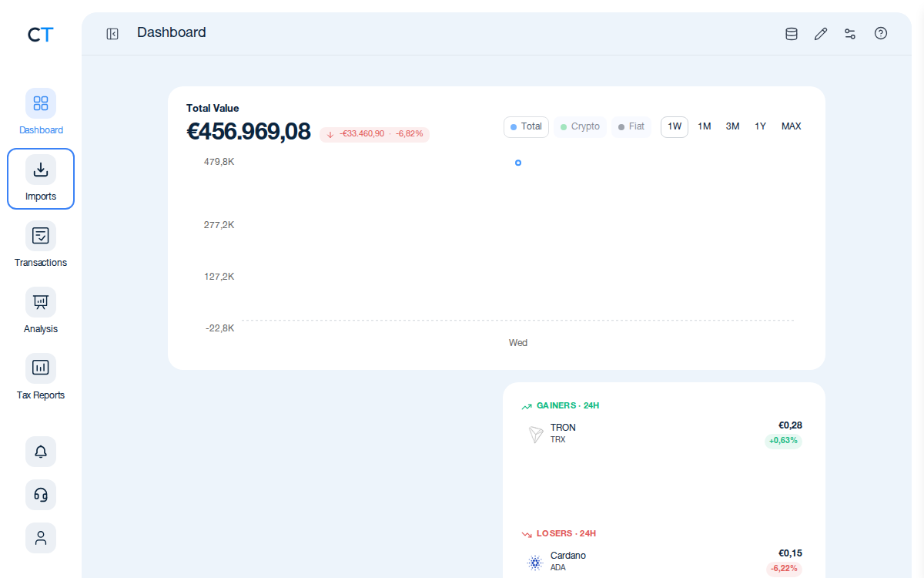The image size is (924, 578).
Task: Select the MAX time range
Action: [x=791, y=126]
